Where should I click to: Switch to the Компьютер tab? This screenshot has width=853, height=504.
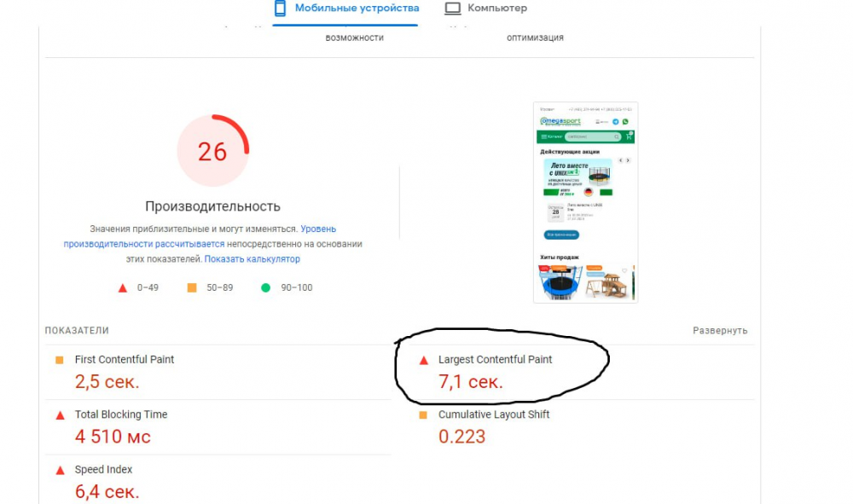486,9
